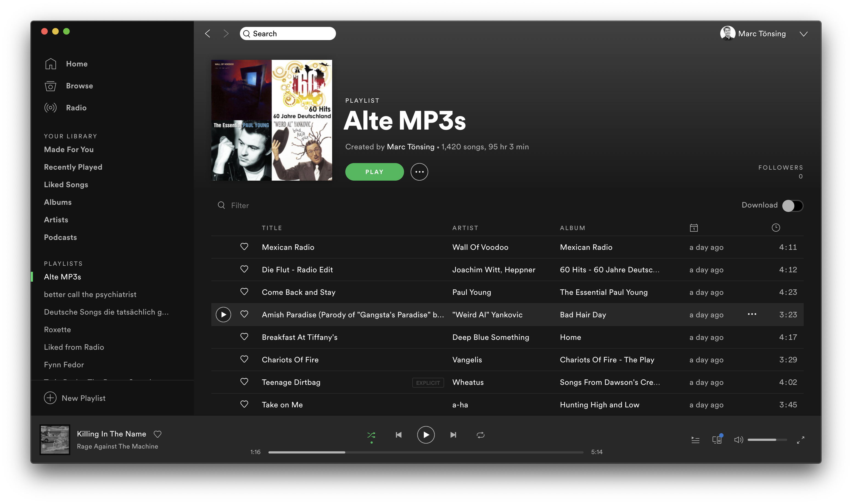Open artist Wall Of Voodoo
Image resolution: width=852 pixels, height=504 pixels.
point(480,247)
